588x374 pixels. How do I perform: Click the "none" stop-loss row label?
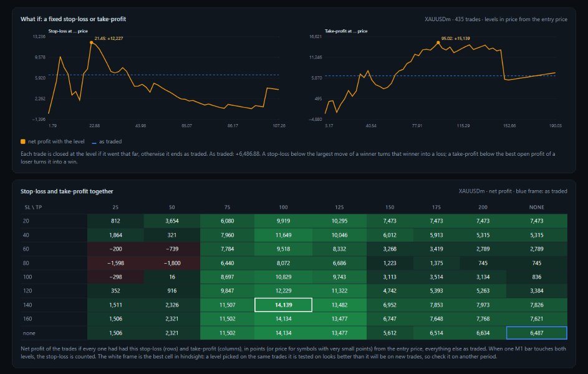(29, 333)
